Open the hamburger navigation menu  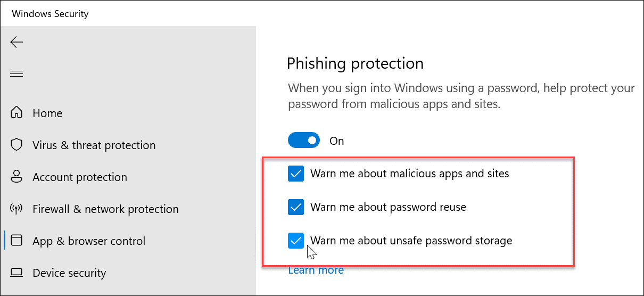[x=16, y=73]
